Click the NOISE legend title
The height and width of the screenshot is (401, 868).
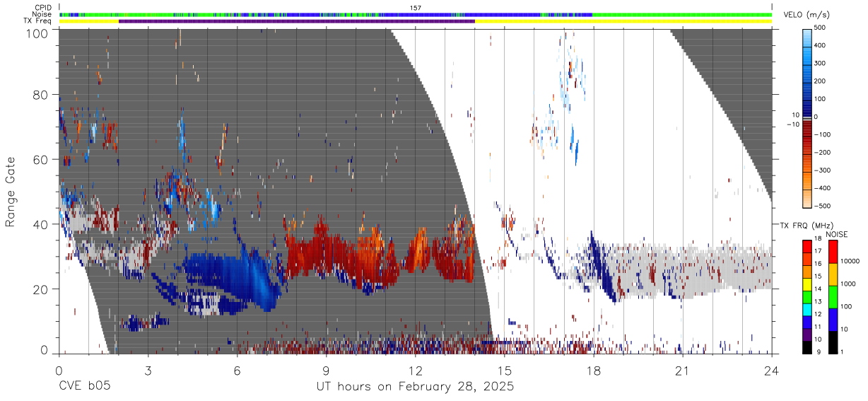coord(836,233)
